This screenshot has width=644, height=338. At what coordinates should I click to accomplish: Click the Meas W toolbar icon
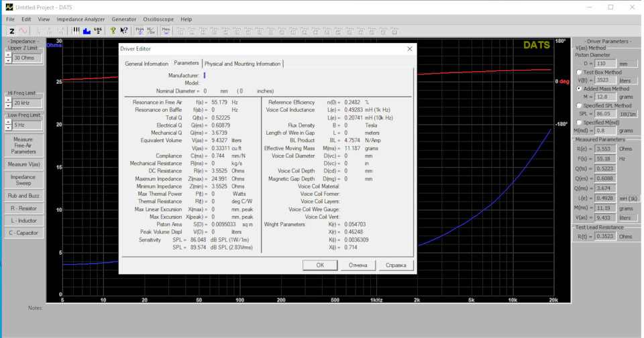pyautogui.click(x=166, y=31)
